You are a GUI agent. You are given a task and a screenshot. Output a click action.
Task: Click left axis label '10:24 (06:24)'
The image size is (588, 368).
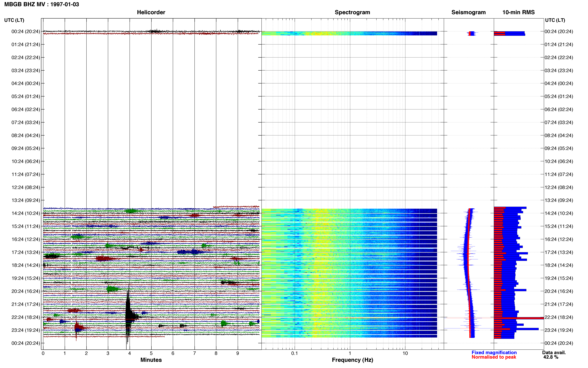26,161
